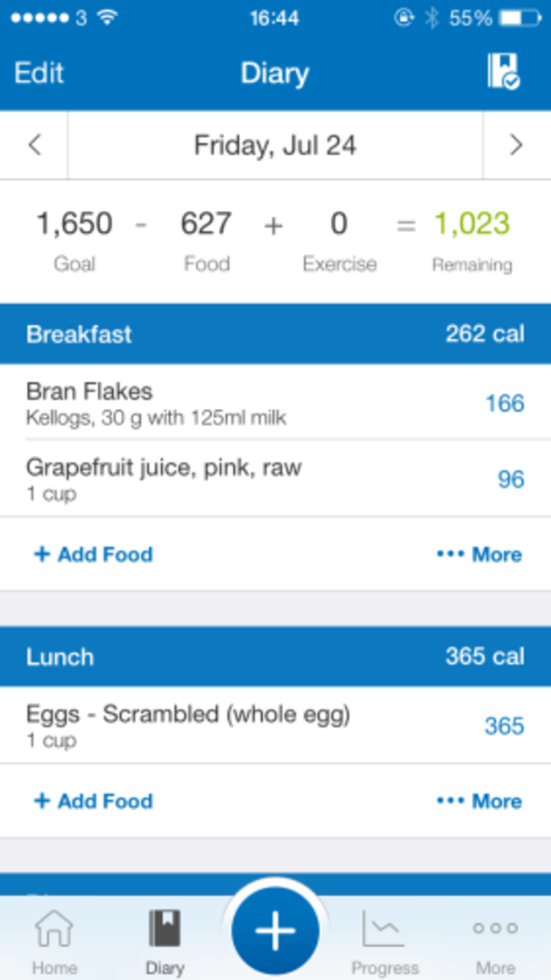The height and width of the screenshot is (980, 551).
Task: Open More options for Breakfast
Action: tap(479, 555)
